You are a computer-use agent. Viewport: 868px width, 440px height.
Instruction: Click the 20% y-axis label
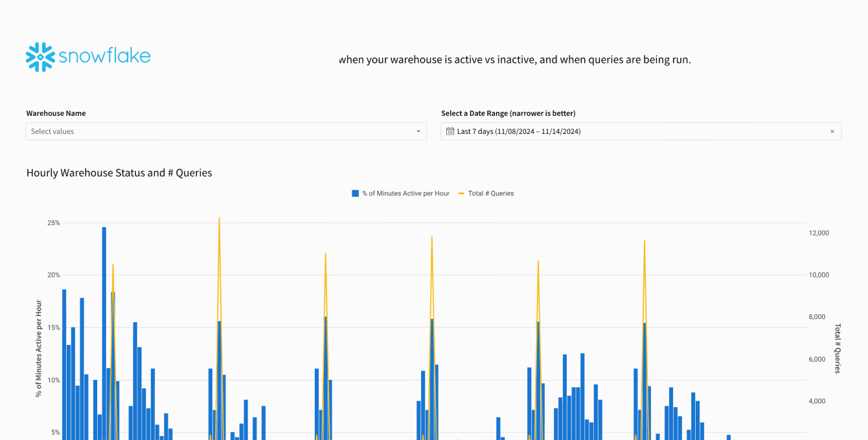pos(53,275)
